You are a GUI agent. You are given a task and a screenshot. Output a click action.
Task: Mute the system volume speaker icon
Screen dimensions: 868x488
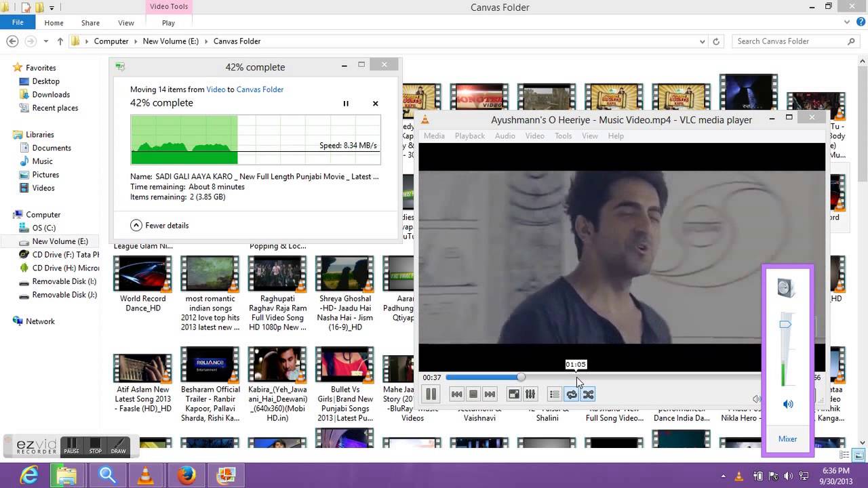tap(788, 404)
